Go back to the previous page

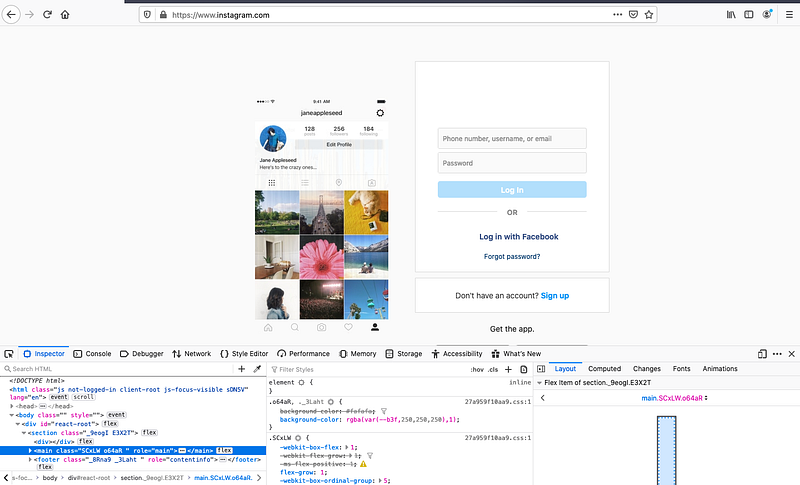click(11, 15)
